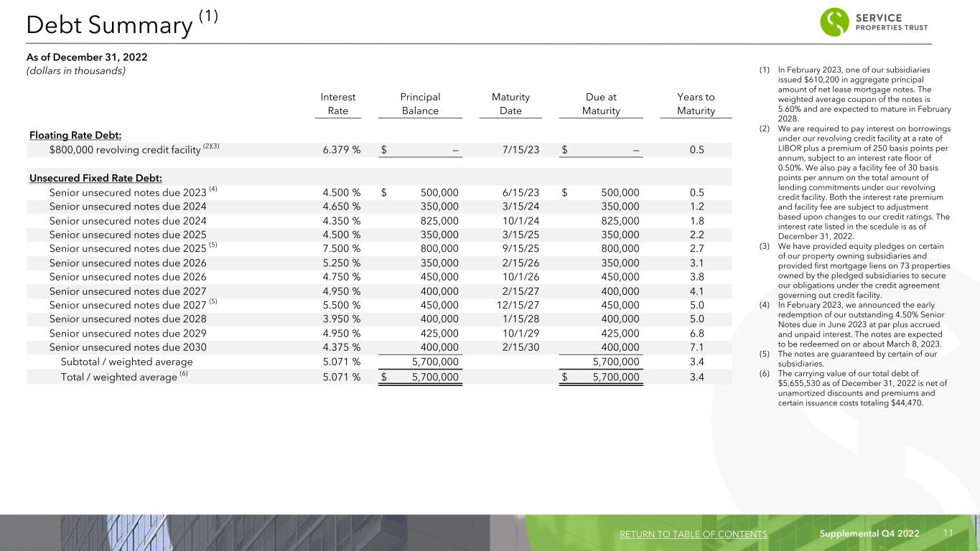Select Senior unsecured notes due 2023 row
Screen dimensions: 980x551
[379, 192]
